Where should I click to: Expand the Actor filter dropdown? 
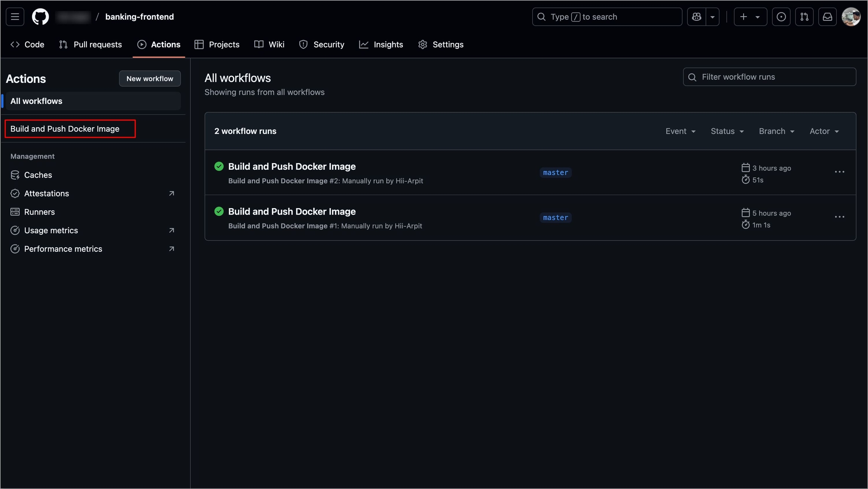[x=824, y=131]
